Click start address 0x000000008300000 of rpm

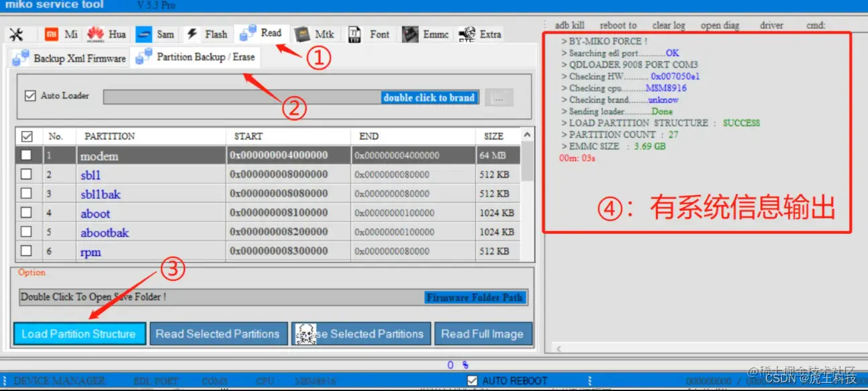279,251
